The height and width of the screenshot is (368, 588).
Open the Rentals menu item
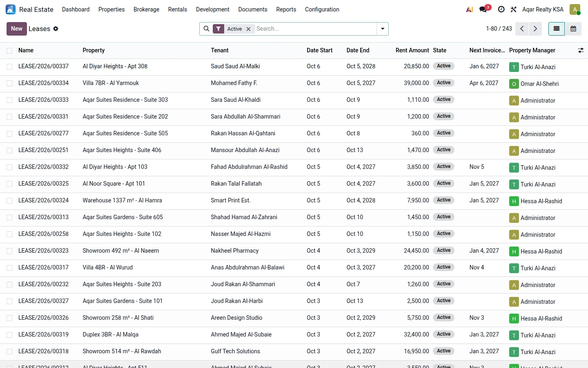pyautogui.click(x=178, y=9)
